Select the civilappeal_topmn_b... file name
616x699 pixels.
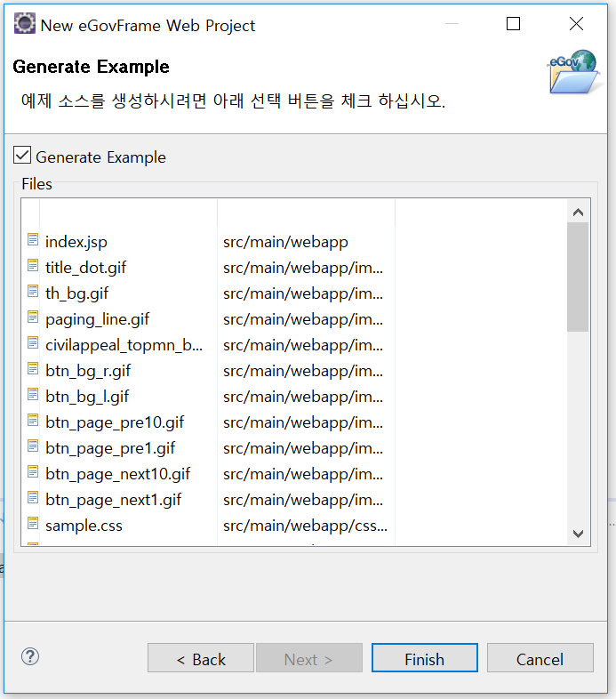coord(124,345)
